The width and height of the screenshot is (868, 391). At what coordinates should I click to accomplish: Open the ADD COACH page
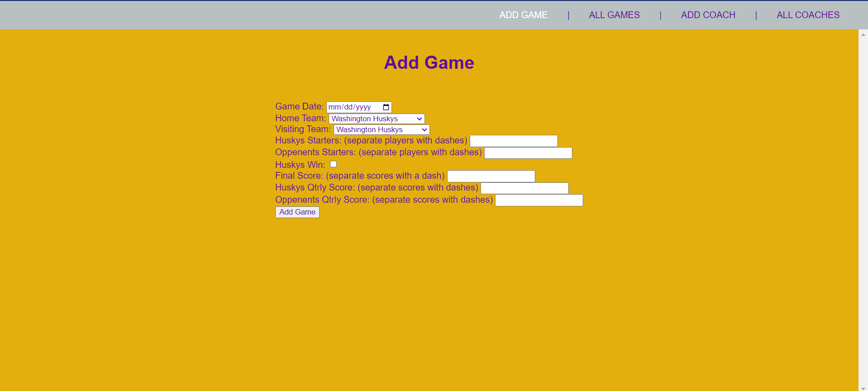[x=708, y=15]
